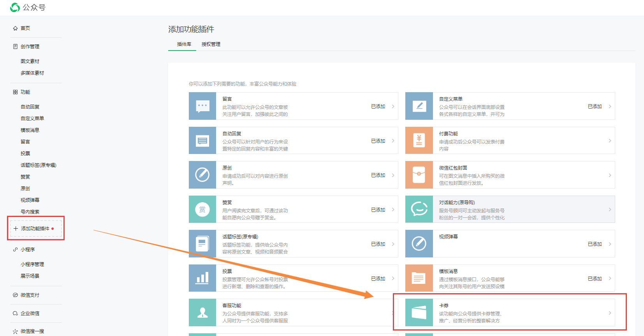Viewport: 644px width, 336px height.
Task: Click the 赞赏 reward coin icon
Action: tap(202, 209)
